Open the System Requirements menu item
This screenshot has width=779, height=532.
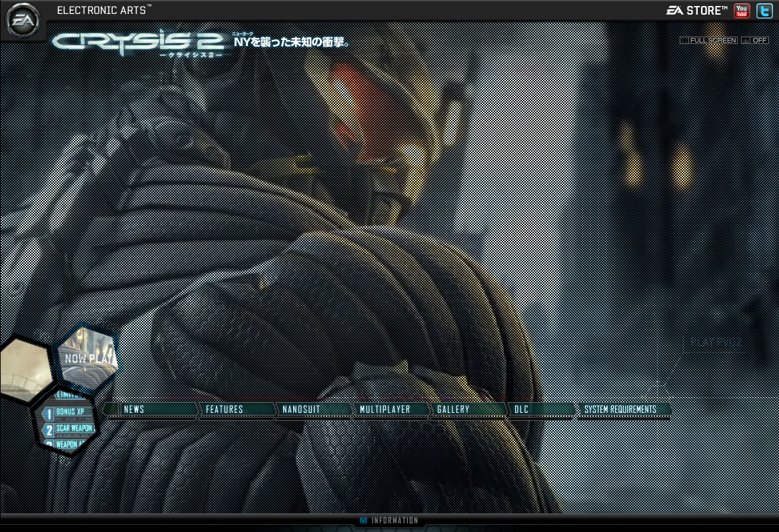(x=624, y=409)
